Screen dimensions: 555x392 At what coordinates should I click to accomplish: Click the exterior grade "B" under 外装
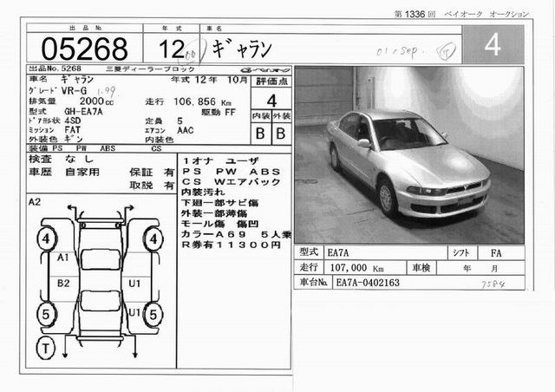pos(281,134)
